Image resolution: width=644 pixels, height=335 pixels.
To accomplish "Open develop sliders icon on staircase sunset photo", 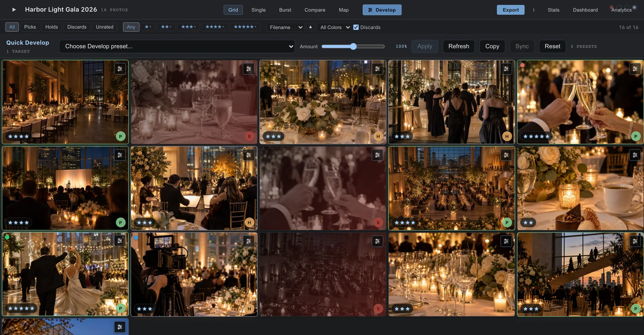I will (x=635, y=241).
